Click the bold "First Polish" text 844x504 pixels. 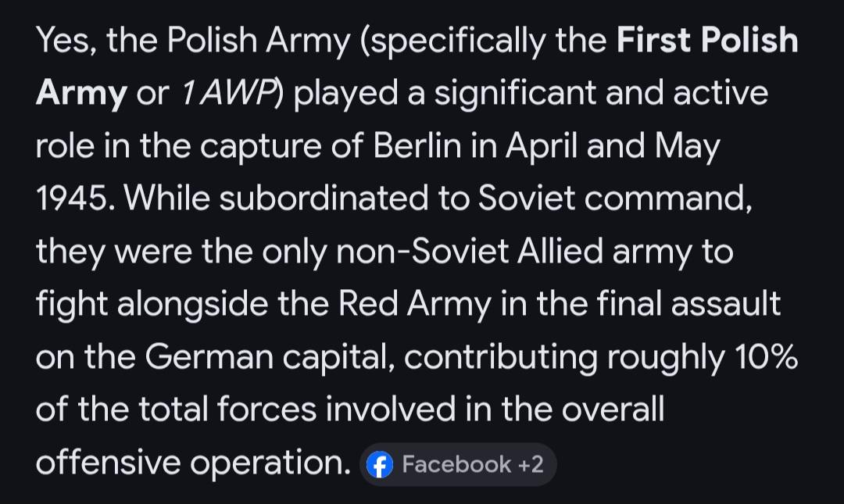(707, 41)
